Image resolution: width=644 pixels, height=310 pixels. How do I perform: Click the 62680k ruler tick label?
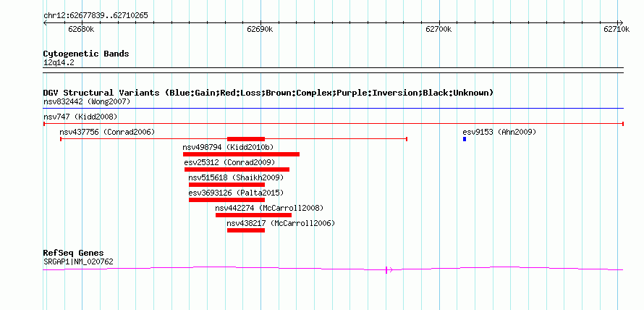tap(81, 29)
